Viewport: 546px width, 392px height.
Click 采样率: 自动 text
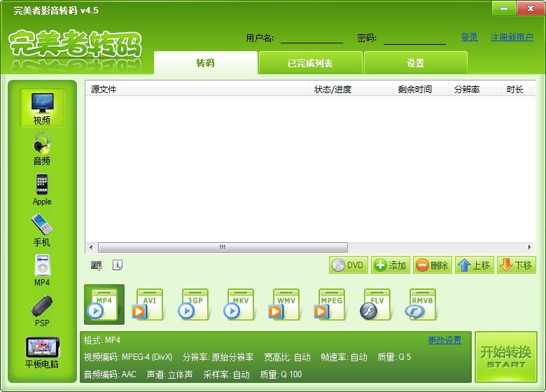point(227,374)
